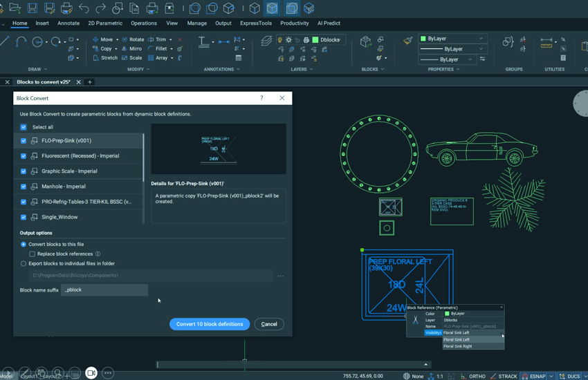Viewport: 588px width, 380px height.
Task: Switch to the Annotate ribbon tab
Action: tap(68, 23)
